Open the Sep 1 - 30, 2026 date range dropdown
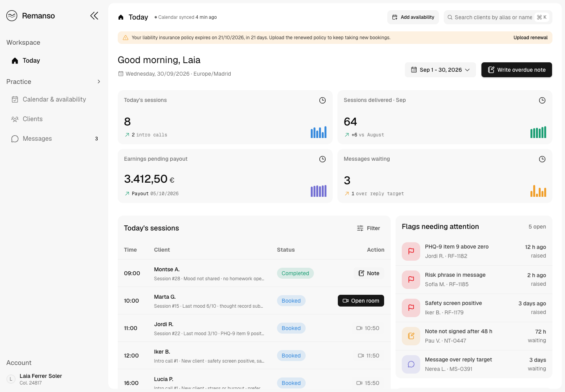565x392 pixels. tap(440, 70)
